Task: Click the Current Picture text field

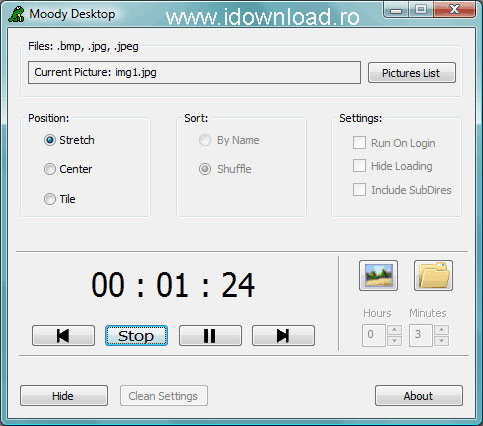Action: point(194,72)
